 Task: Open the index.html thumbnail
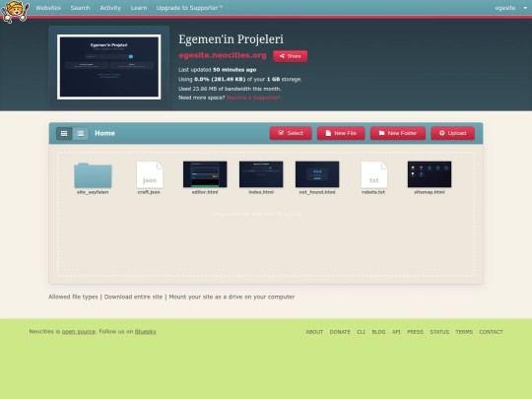(261, 174)
